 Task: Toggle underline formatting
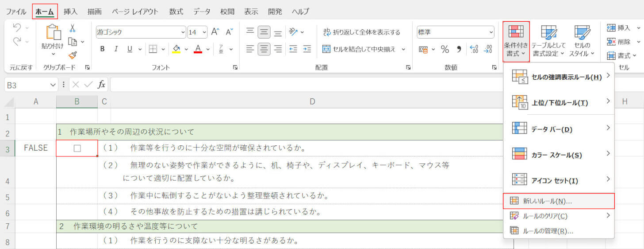coord(130,49)
